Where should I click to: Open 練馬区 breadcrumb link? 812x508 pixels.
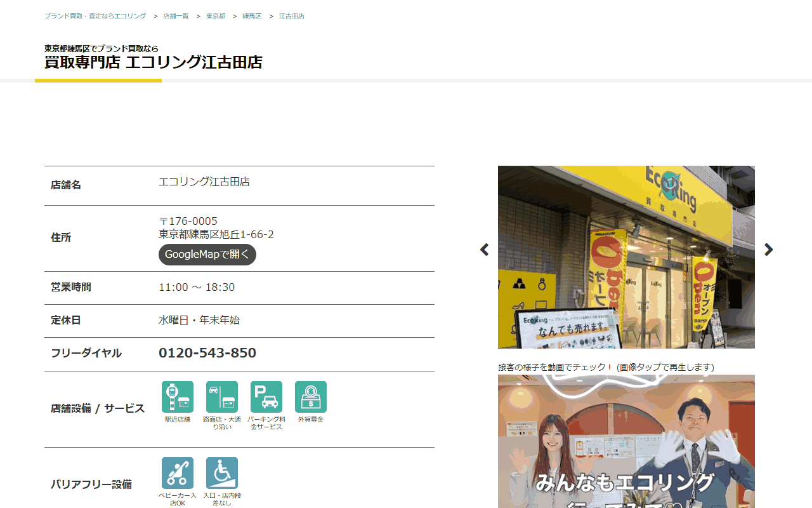pyautogui.click(x=252, y=16)
